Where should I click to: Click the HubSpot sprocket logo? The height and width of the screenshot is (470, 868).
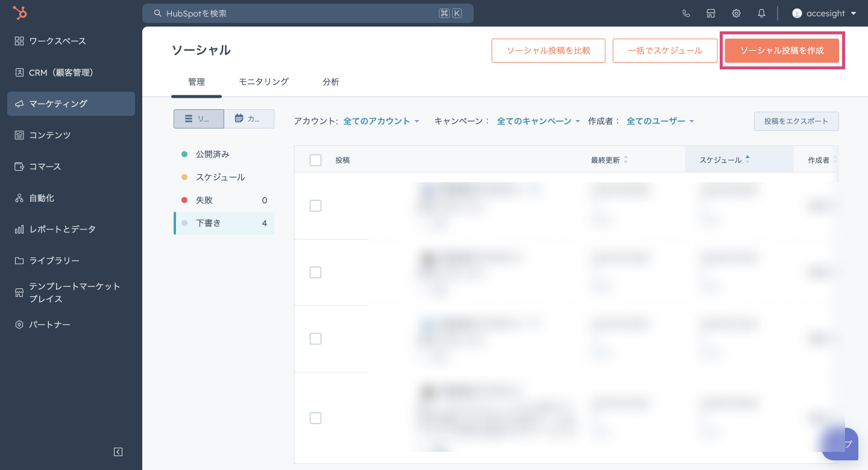pos(20,13)
